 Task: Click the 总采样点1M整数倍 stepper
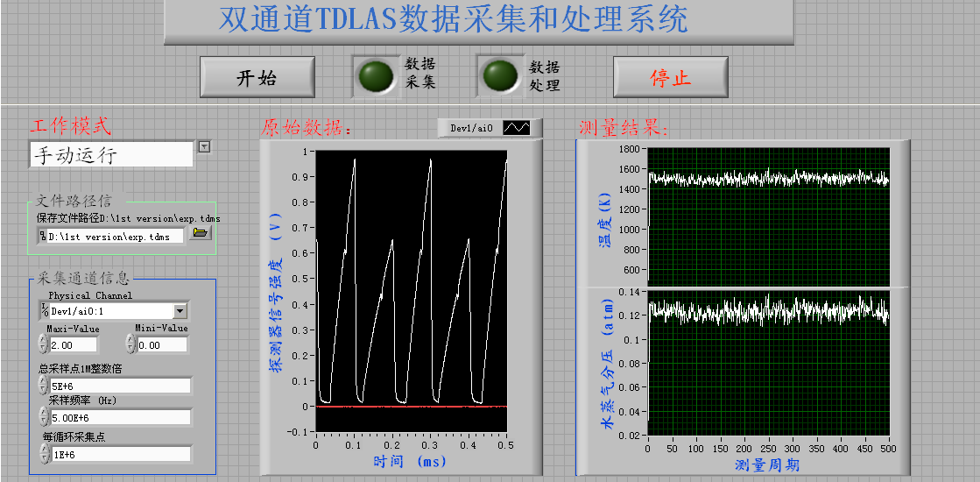[x=43, y=386]
